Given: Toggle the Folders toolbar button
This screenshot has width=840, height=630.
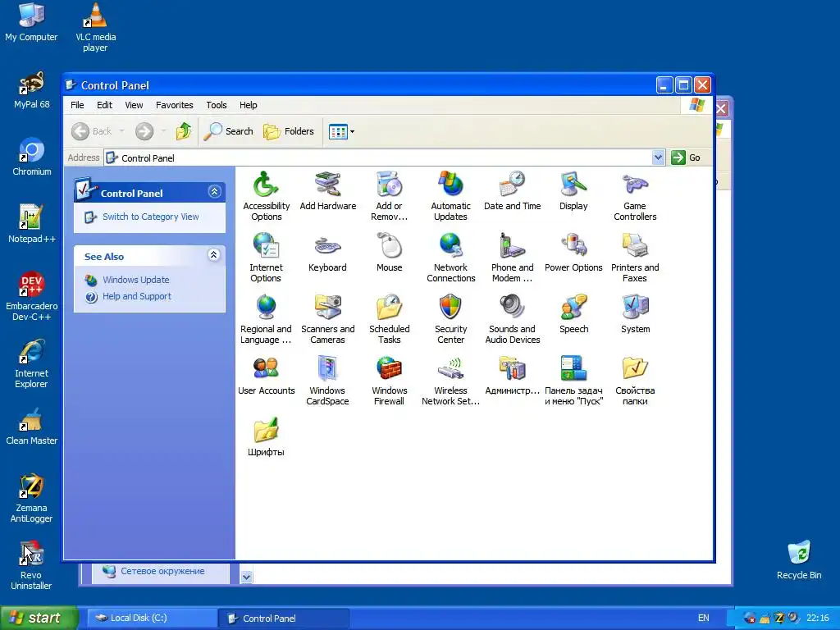Looking at the screenshot, I should [289, 131].
